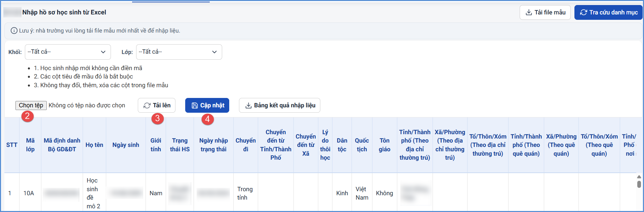Viewport: 644px width, 212px height.
Task: Click Chuyển đến từ Tỉnh/Thành Phố header
Action: 276,145
